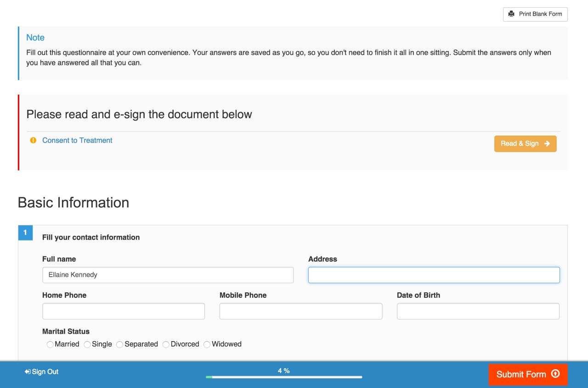588x388 pixels.
Task: Select the Married marital status option
Action: (x=50, y=344)
